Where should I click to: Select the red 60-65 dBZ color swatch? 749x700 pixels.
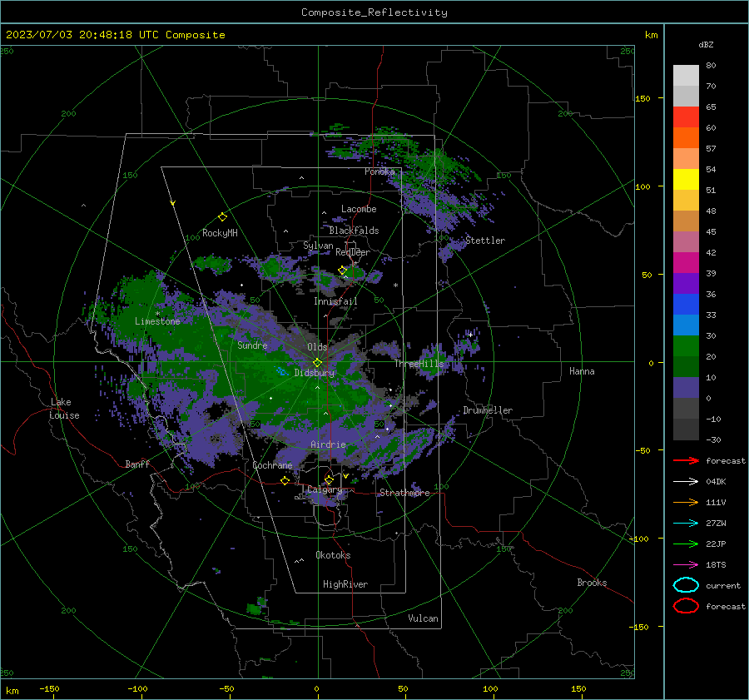point(686,117)
